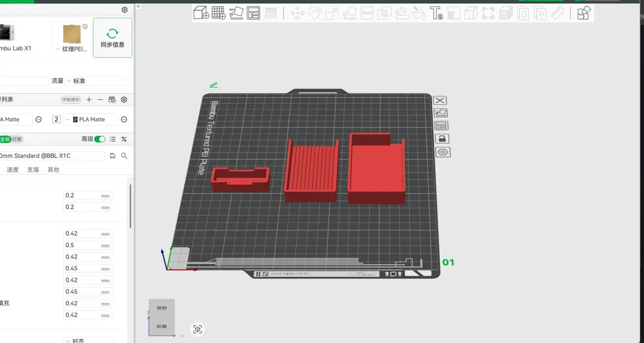644x343 pixels.
Task: Click the plate settings eye icon
Action: click(442, 153)
